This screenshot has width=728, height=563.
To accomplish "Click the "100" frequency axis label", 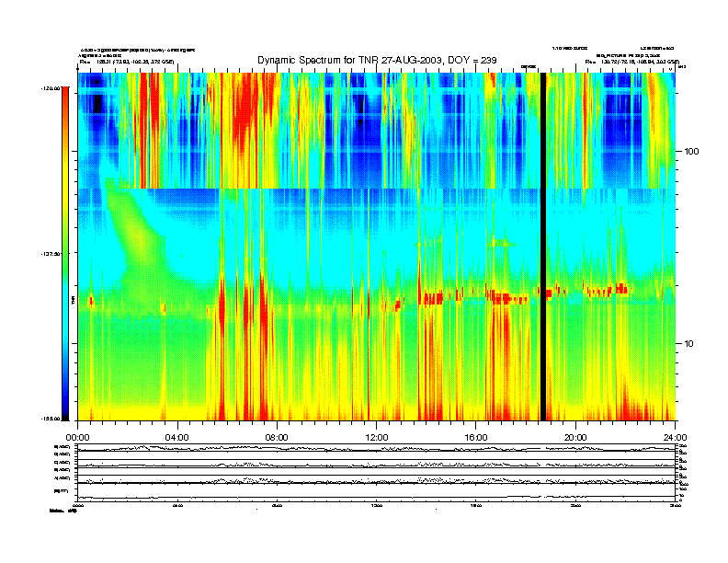I will coord(691,152).
